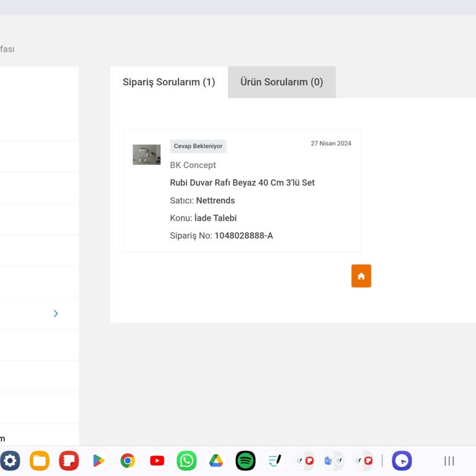The width and height of the screenshot is (476, 476).
Task: Launch YouTube from the taskbar
Action: click(157, 461)
